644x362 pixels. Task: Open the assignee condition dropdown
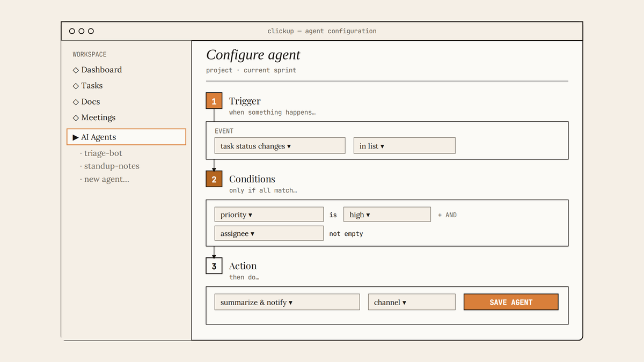(269, 233)
